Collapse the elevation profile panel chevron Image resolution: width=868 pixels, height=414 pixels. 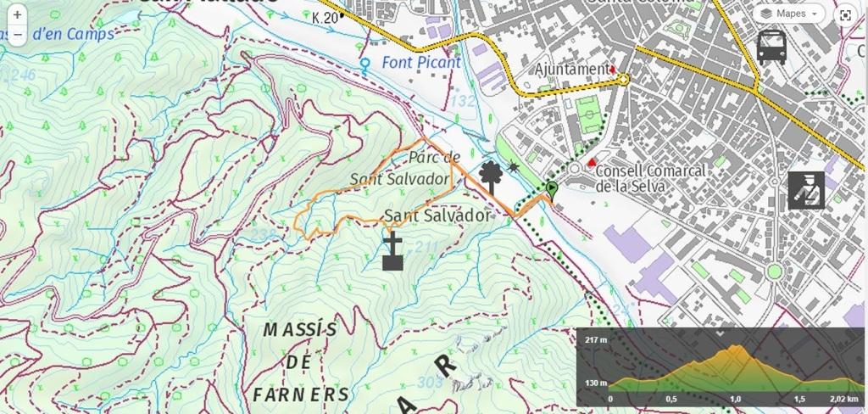[x=720, y=333]
